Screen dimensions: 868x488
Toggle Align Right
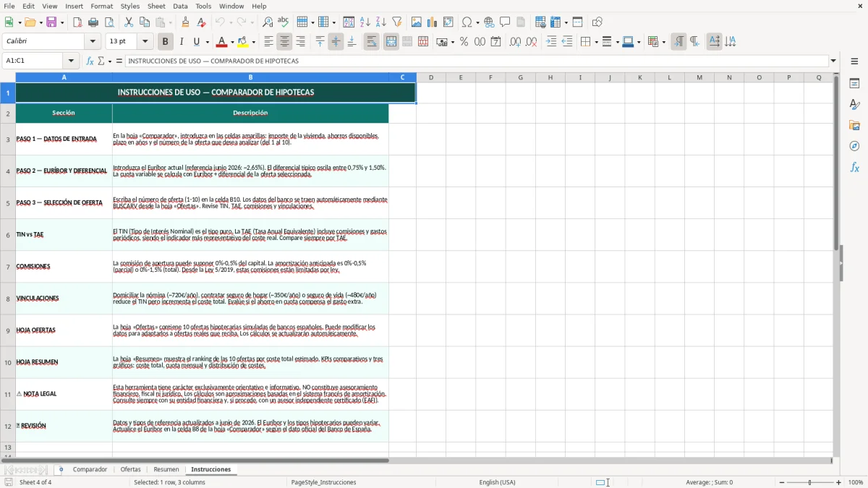300,42
